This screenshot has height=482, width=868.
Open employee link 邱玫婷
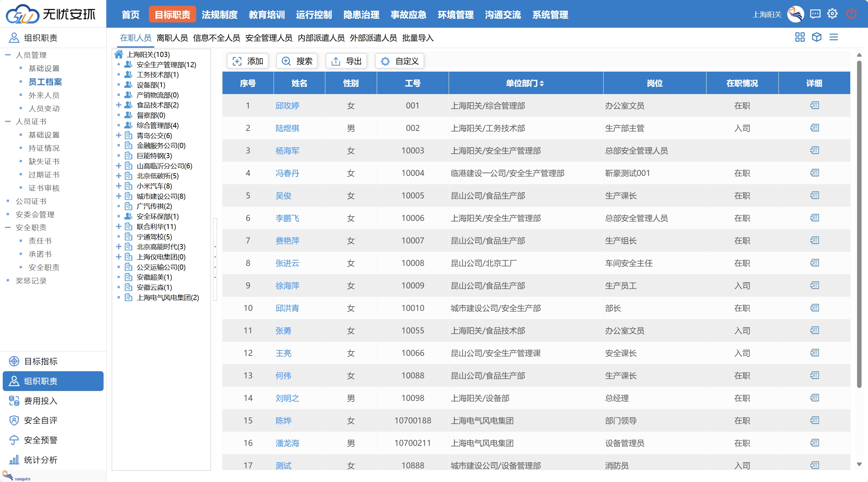[x=288, y=106]
